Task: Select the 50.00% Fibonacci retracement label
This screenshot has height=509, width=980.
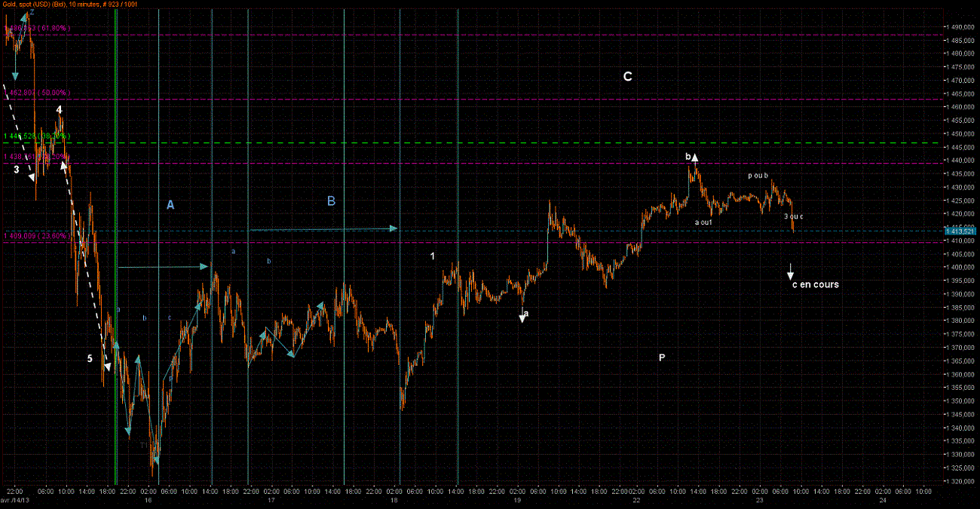Action: click(x=38, y=93)
